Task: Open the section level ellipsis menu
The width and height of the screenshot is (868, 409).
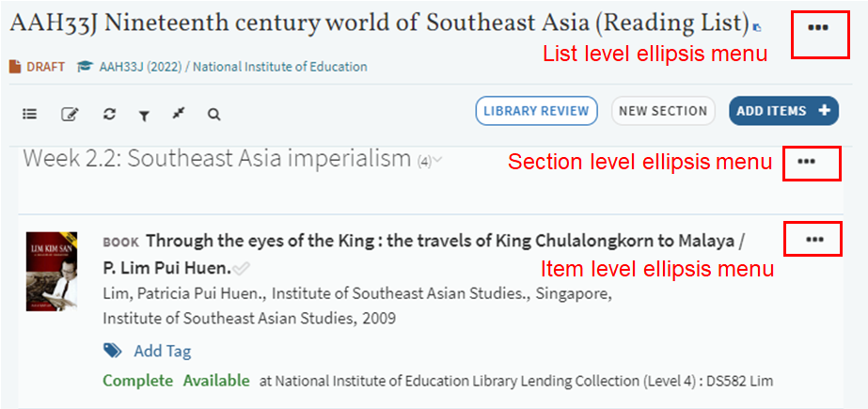Action: click(x=806, y=162)
